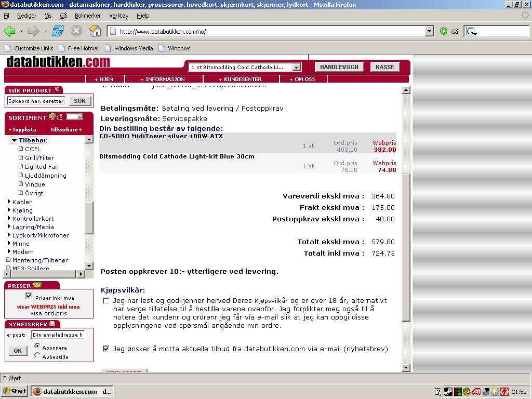Screen dimensions: 532x399
Task: Click the Home page icon
Action: pos(96,31)
